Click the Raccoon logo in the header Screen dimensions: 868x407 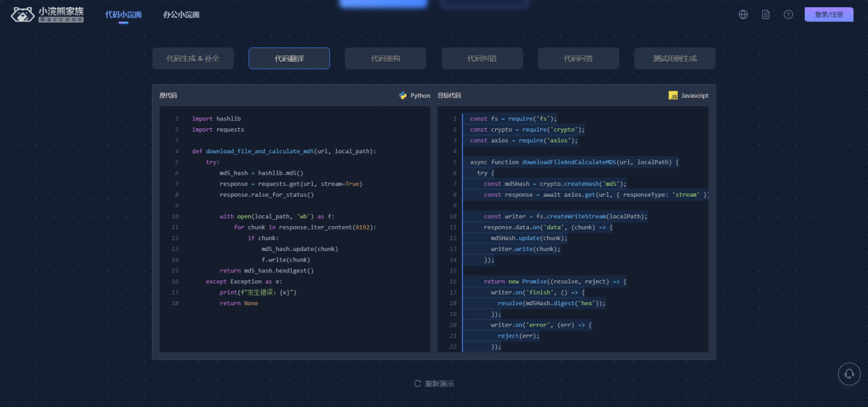coord(47,14)
